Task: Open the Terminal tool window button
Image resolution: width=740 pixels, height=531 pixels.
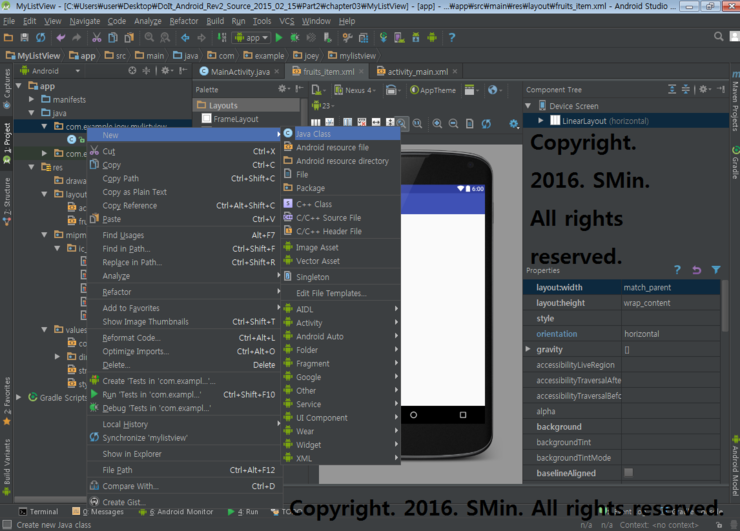Action: tap(38, 512)
